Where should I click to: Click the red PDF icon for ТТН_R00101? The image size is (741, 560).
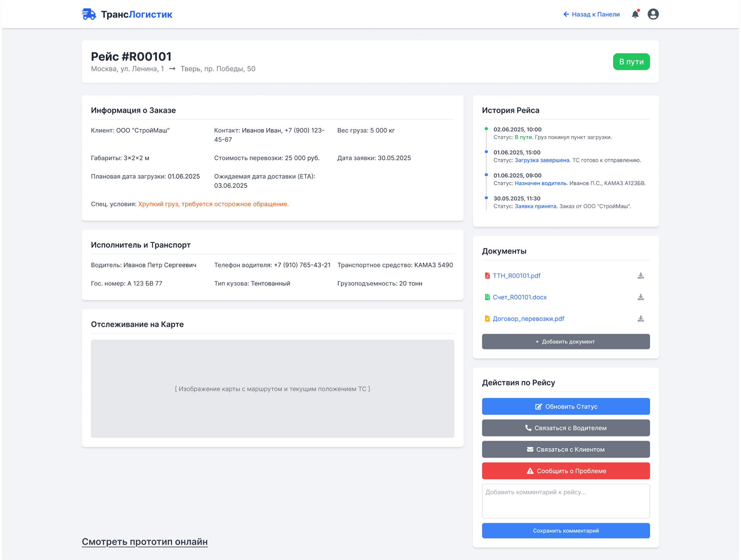487,276
